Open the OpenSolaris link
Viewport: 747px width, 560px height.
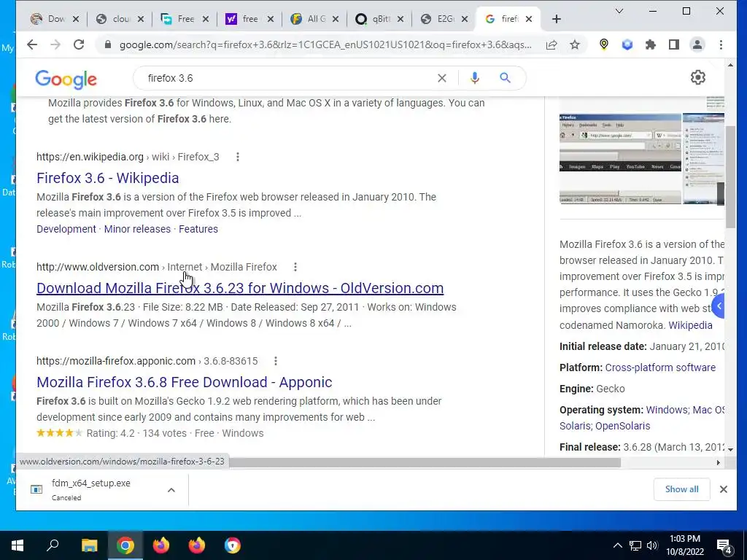point(623,426)
